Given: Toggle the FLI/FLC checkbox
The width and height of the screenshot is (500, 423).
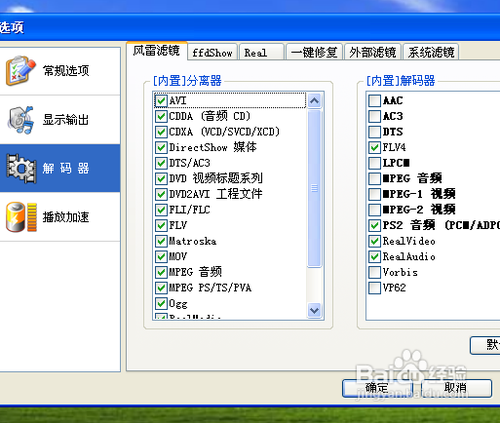Looking at the screenshot, I should point(161,210).
